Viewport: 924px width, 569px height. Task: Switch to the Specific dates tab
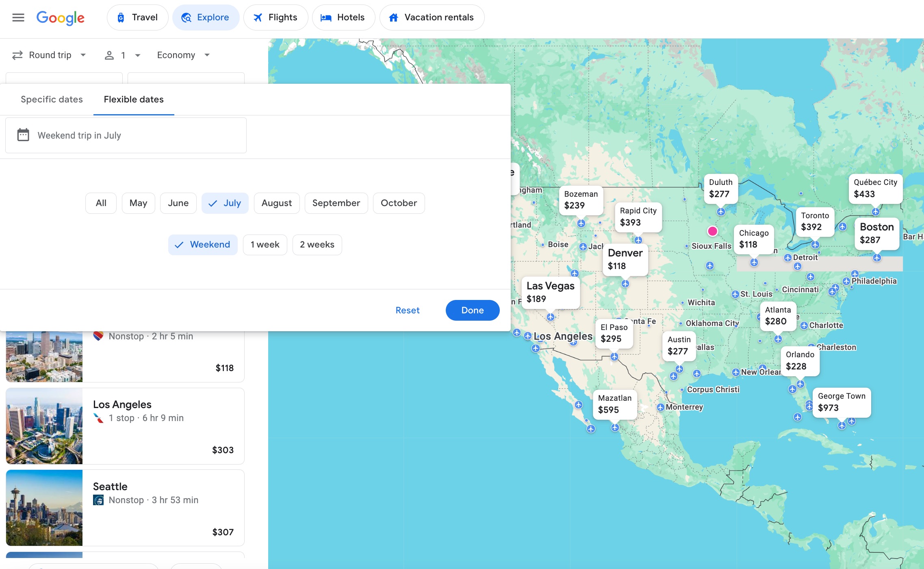(x=52, y=100)
